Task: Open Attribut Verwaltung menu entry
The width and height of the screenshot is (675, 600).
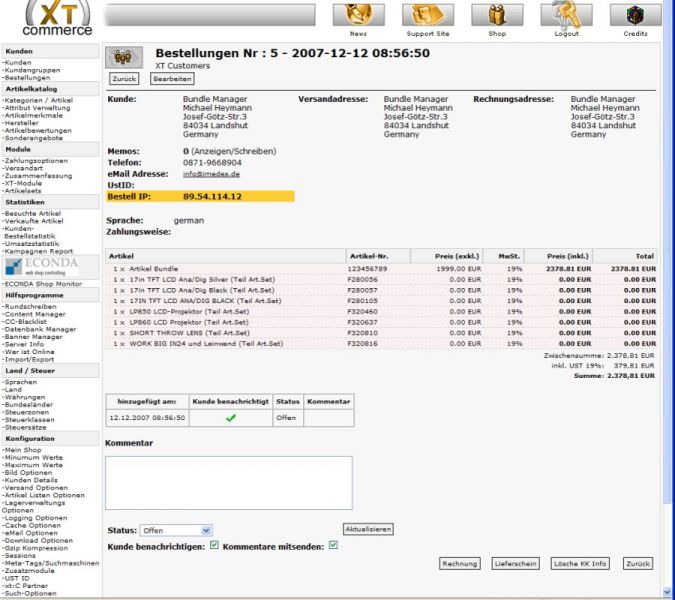Action: 37,108
